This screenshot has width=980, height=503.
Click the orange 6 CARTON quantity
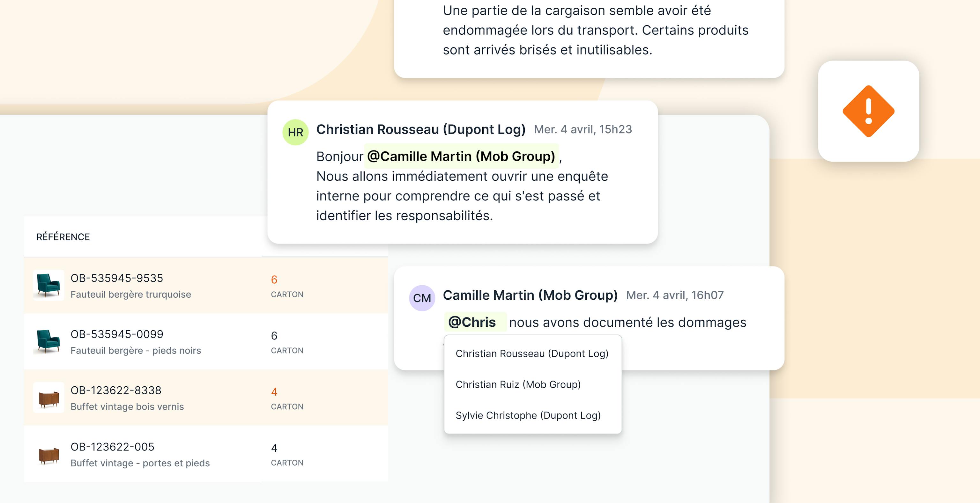click(274, 280)
